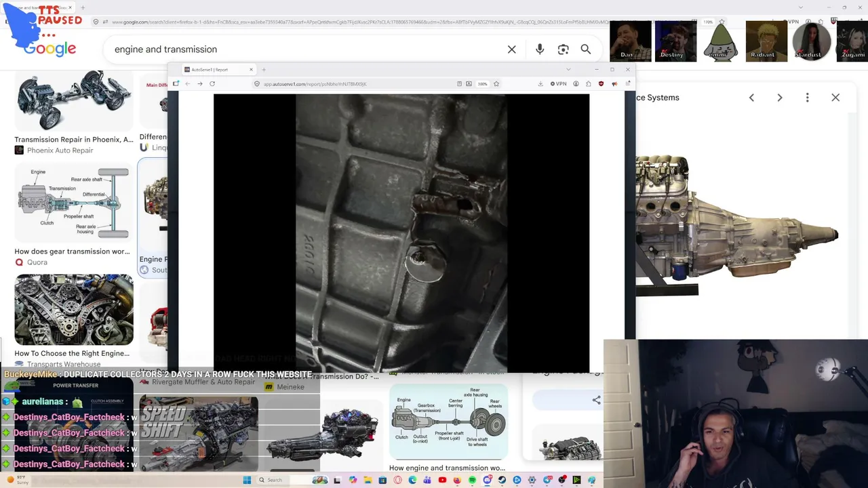Click the transmission pan photo in the report
Image resolution: width=868 pixels, height=488 pixels.
401,233
